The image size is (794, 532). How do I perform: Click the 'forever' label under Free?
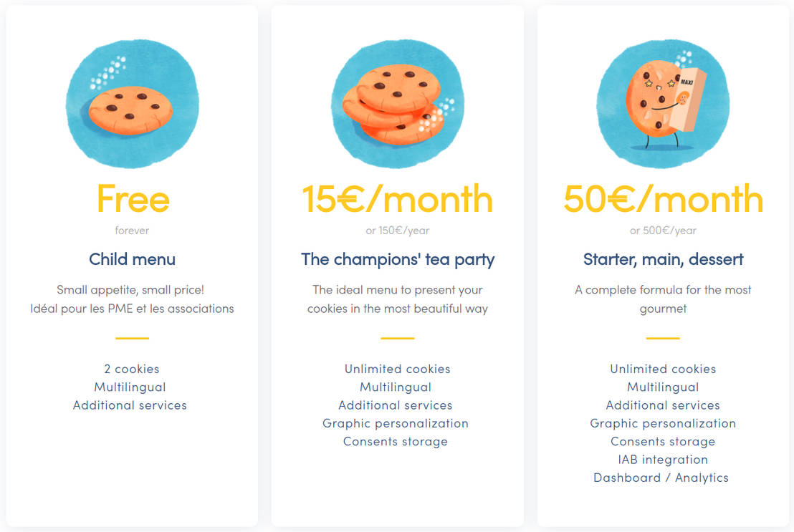click(132, 231)
